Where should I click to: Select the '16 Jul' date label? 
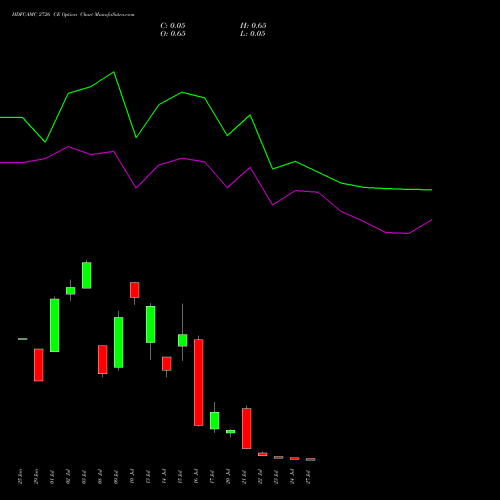pyautogui.click(x=196, y=477)
